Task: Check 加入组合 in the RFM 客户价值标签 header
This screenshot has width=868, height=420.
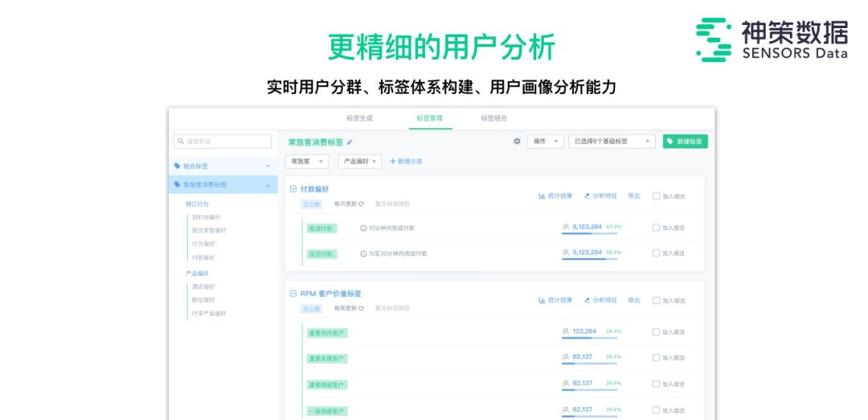Action: pyautogui.click(x=656, y=300)
